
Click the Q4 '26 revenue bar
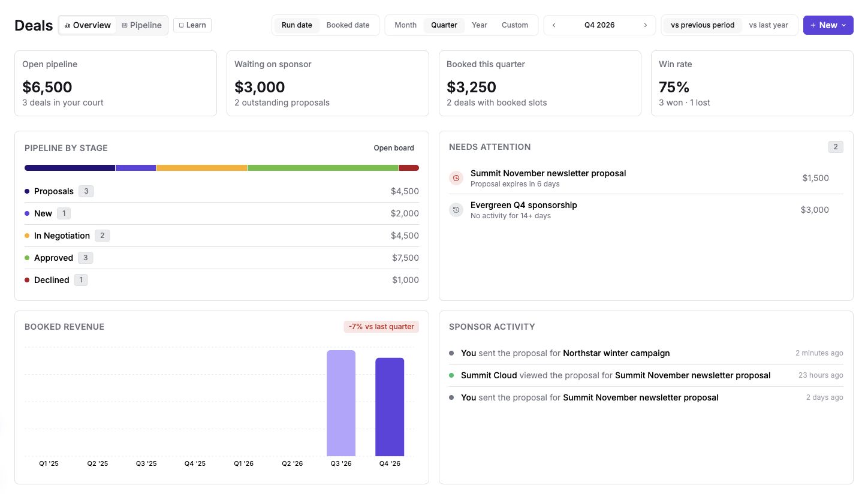click(390, 407)
